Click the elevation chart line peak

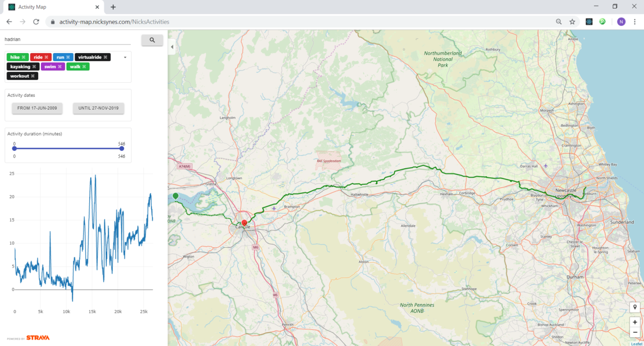(x=95, y=175)
